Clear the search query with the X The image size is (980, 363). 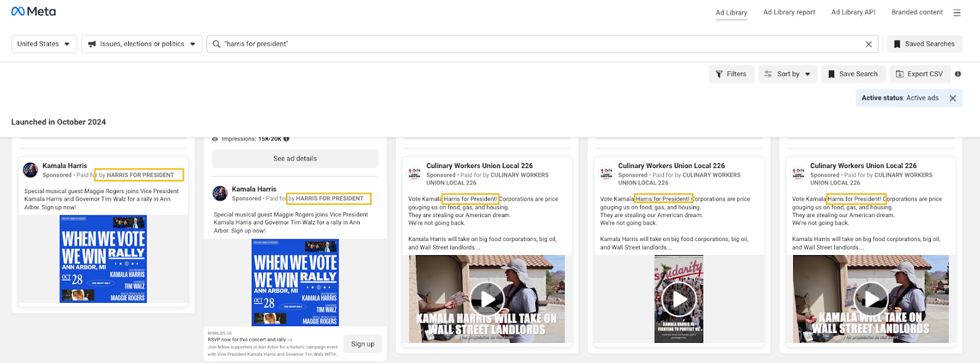point(869,44)
